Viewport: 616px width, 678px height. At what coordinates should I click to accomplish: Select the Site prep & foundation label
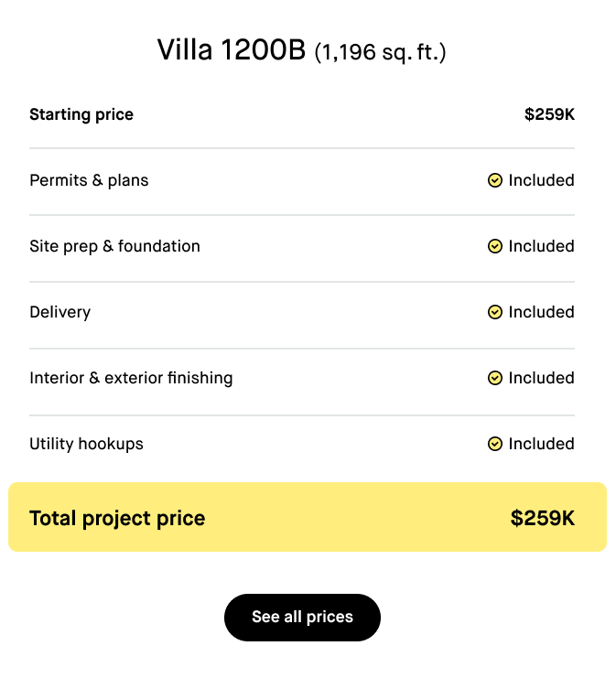(114, 246)
